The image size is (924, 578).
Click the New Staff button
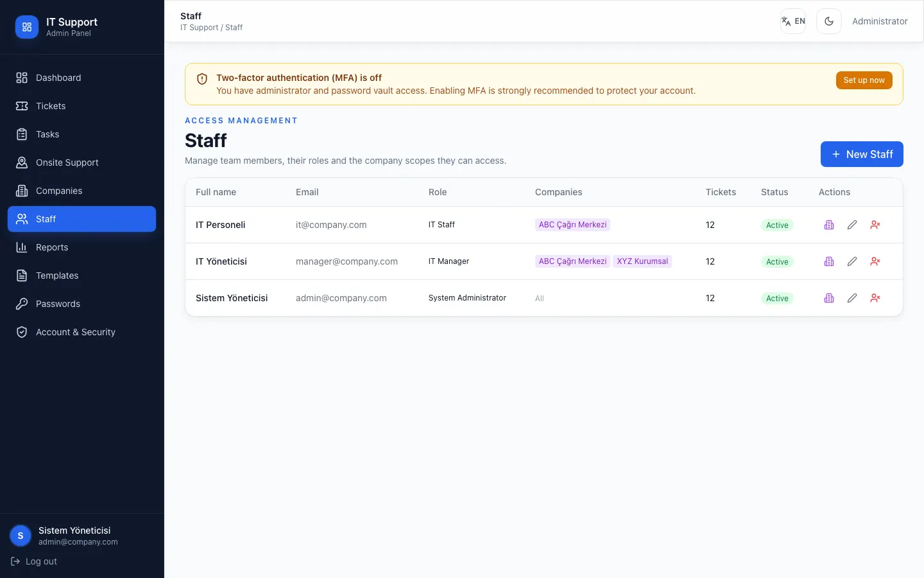coord(862,154)
